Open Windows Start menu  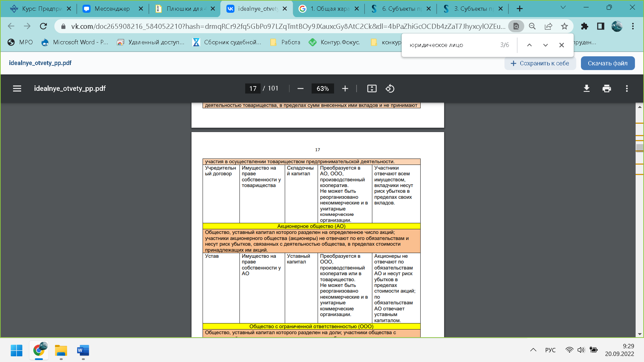(16, 351)
